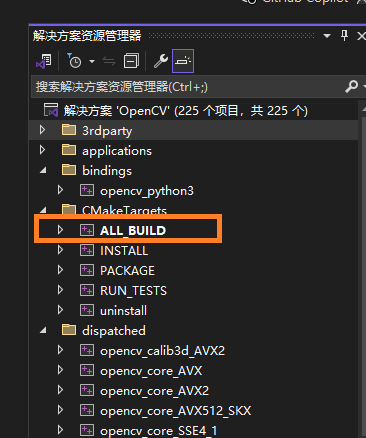Viewport: 366px width, 438px height.
Task: Select the opencv_python3 label
Action: pyautogui.click(x=147, y=191)
